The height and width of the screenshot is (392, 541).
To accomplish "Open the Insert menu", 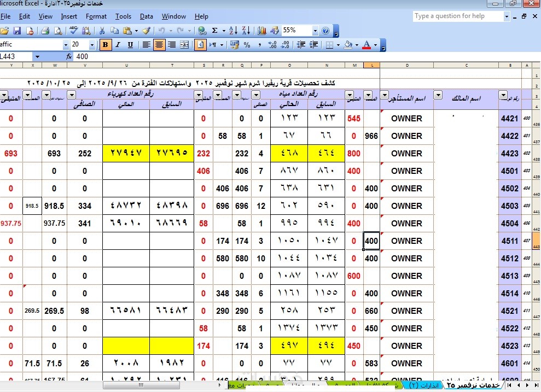I will (x=69, y=16).
